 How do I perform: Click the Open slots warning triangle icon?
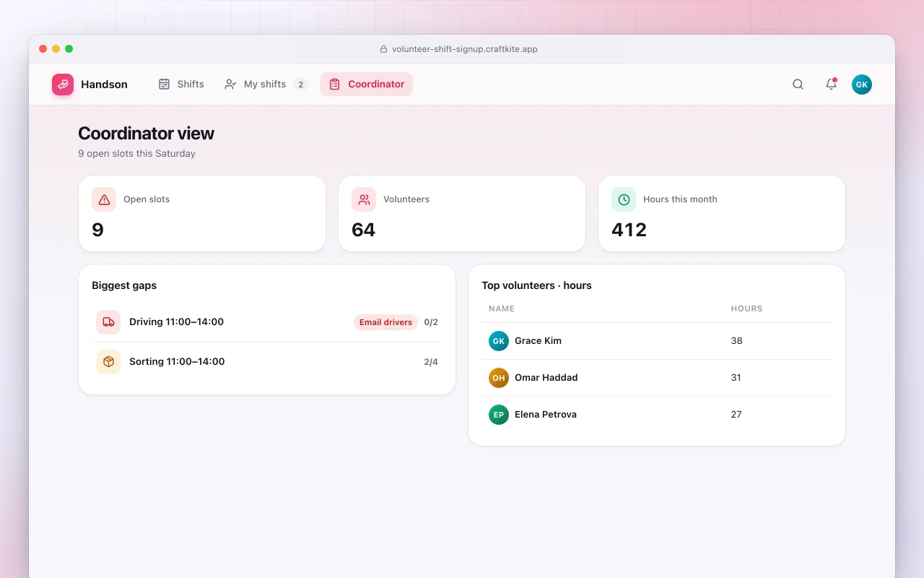pyautogui.click(x=104, y=199)
